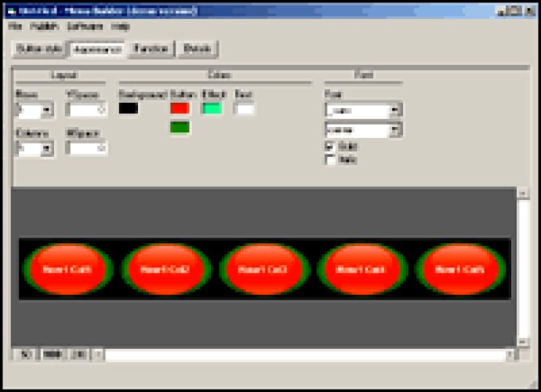Viewport: 541px width, 392px height.
Task: Select the last tab next to Function
Action: click(x=198, y=49)
